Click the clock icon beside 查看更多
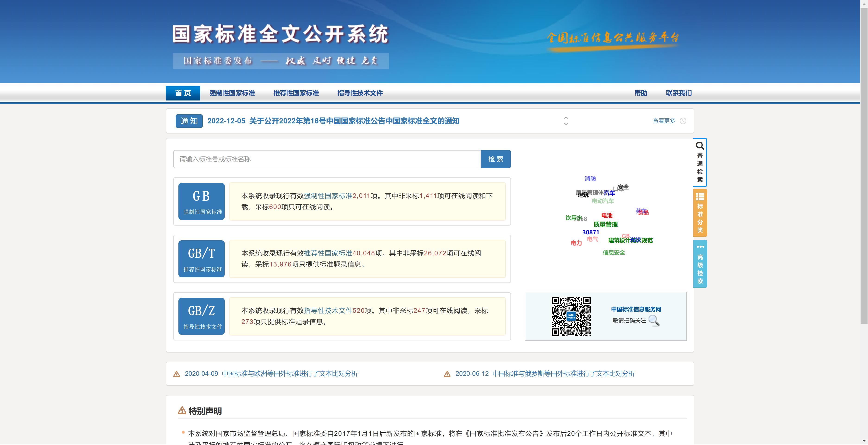868x445 pixels. click(x=683, y=121)
